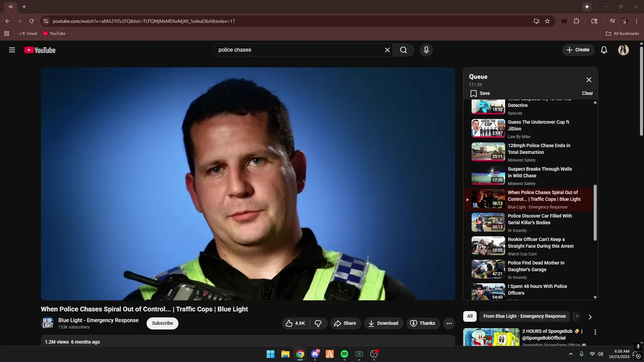Open account avatar menu on YouTube
644x362 pixels.
[623, 50]
